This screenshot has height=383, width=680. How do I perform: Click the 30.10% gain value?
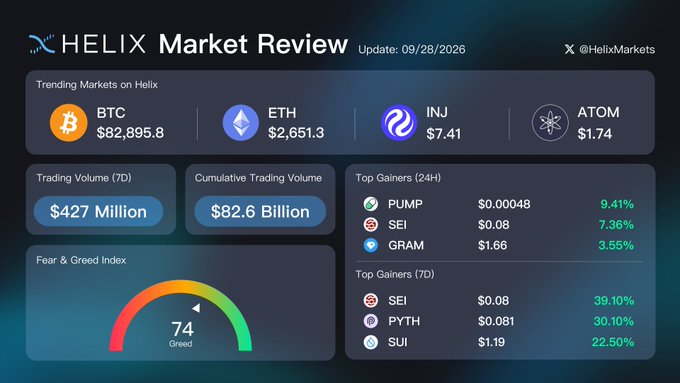click(614, 321)
